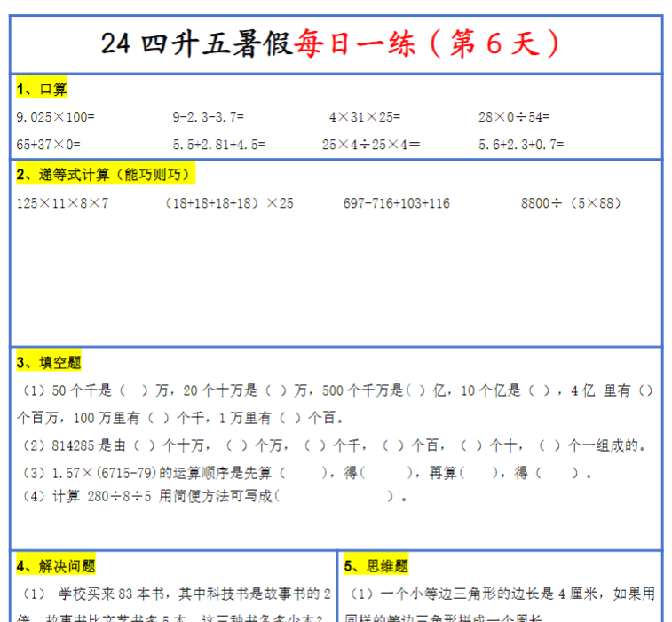Screen dimensions: 672x622
Task: Select the problem 5.5+2.81+4.5=
Action: (218, 144)
